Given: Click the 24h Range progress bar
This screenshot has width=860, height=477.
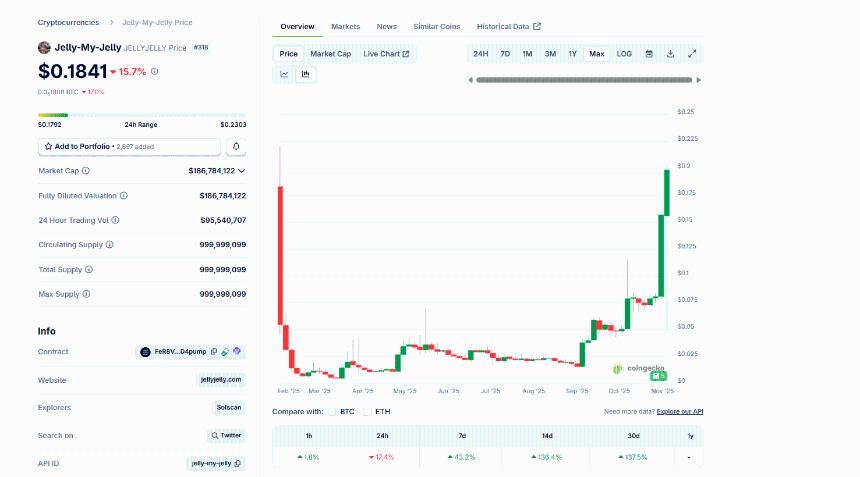Looking at the screenshot, I should (x=142, y=115).
